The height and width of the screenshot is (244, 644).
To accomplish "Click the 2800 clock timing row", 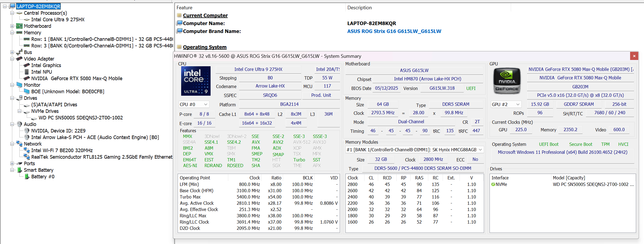I will (414, 184).
